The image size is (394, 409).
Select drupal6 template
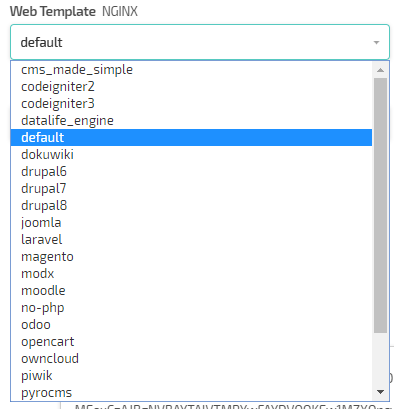point(191,172)
